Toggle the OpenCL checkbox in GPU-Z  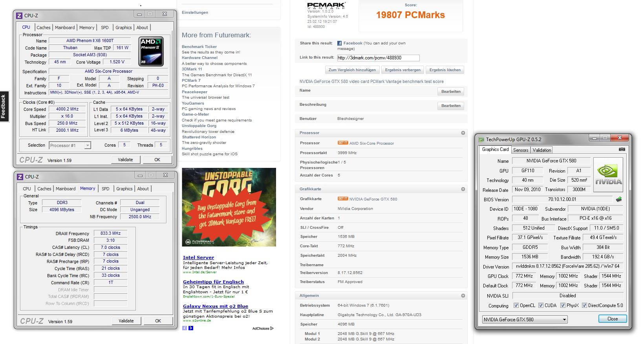[516, 305]
